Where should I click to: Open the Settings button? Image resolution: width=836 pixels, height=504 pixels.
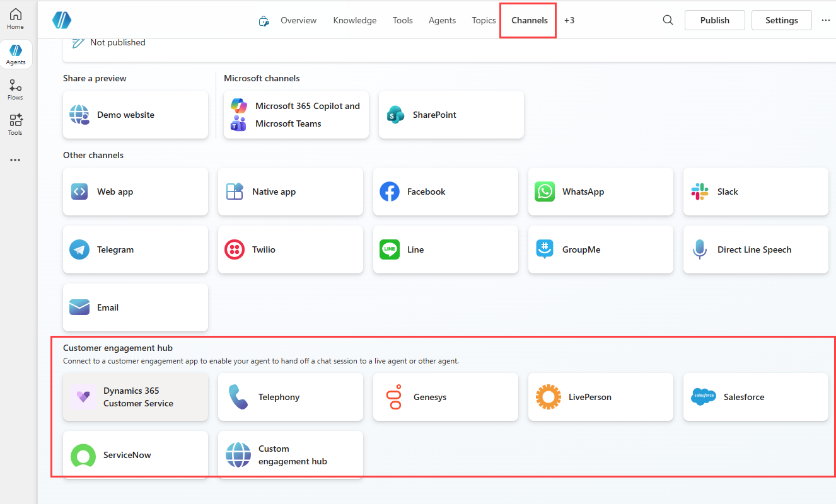(782, 20)
